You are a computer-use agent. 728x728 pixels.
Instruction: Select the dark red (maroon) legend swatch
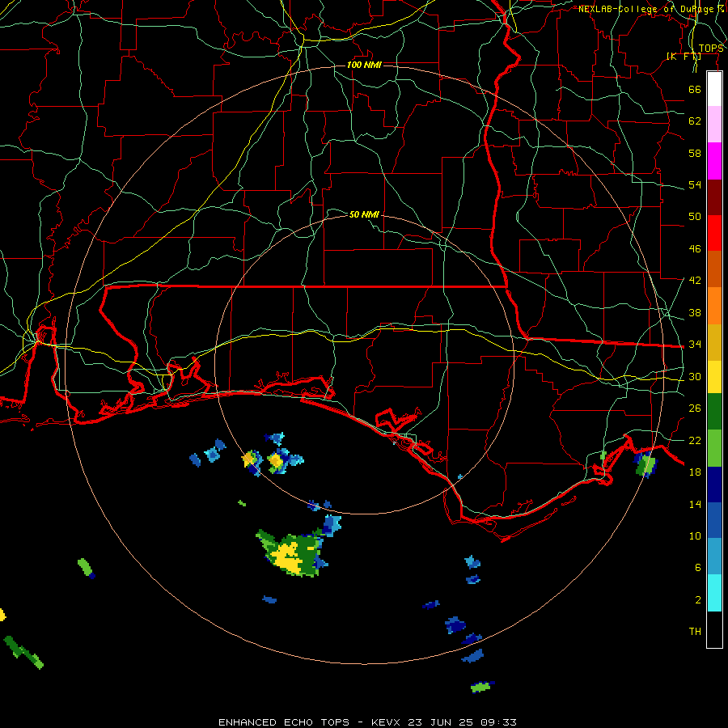pos(714,197)
